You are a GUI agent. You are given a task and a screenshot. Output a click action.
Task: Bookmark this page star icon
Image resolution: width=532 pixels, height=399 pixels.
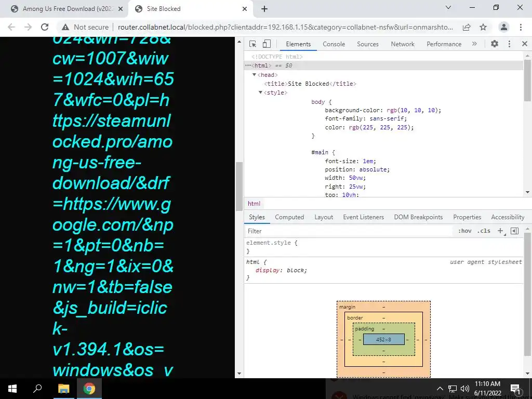pos(483,27)
